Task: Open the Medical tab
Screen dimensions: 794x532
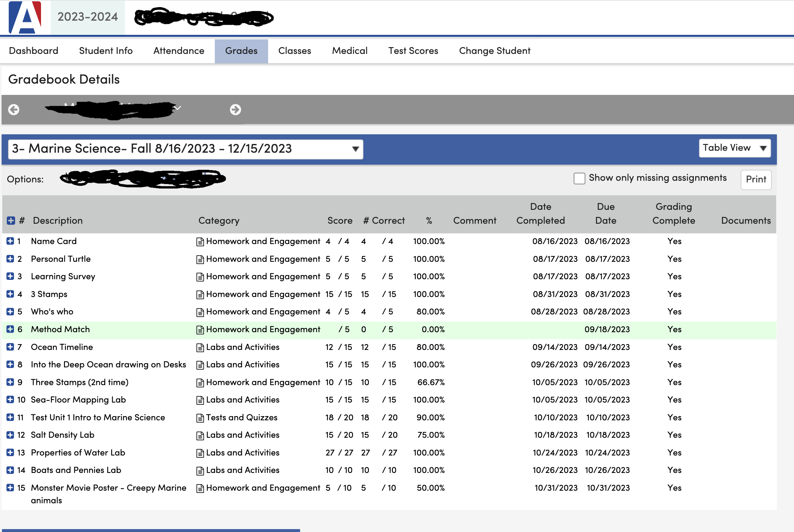Action: point(350,51)
